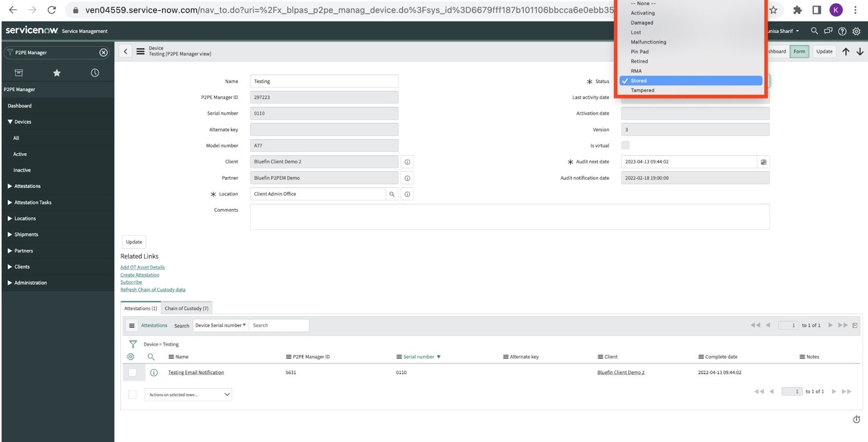Open profile avatar K
The width and height of the screenshot is (868, 442).
point(836,10)
